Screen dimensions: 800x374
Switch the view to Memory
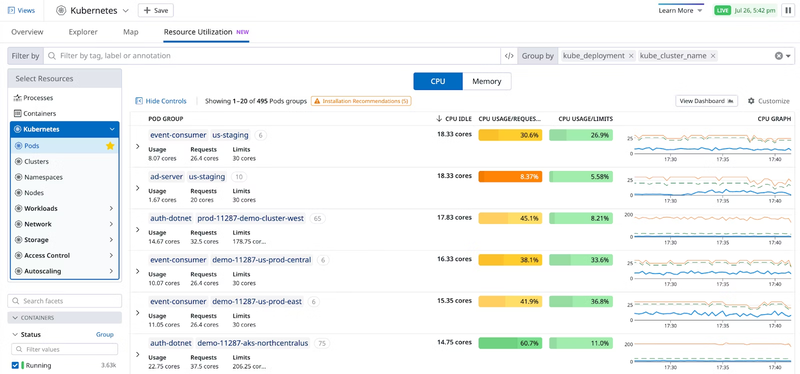[x=487, y=81]
